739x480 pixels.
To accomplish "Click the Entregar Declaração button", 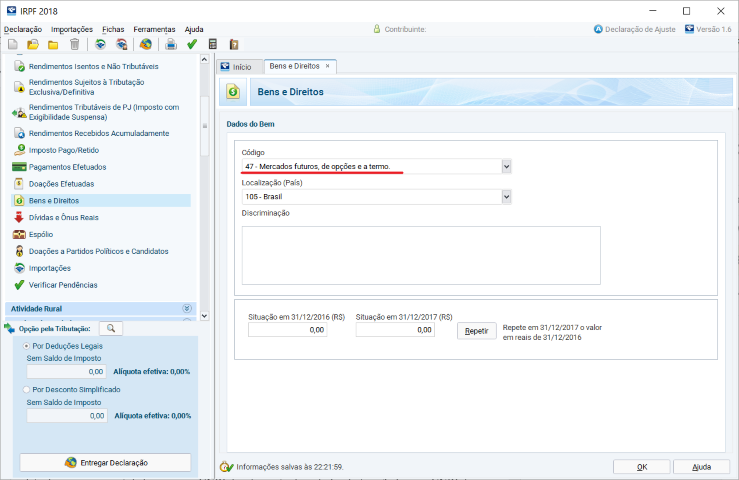I will (x=108, y=462).
